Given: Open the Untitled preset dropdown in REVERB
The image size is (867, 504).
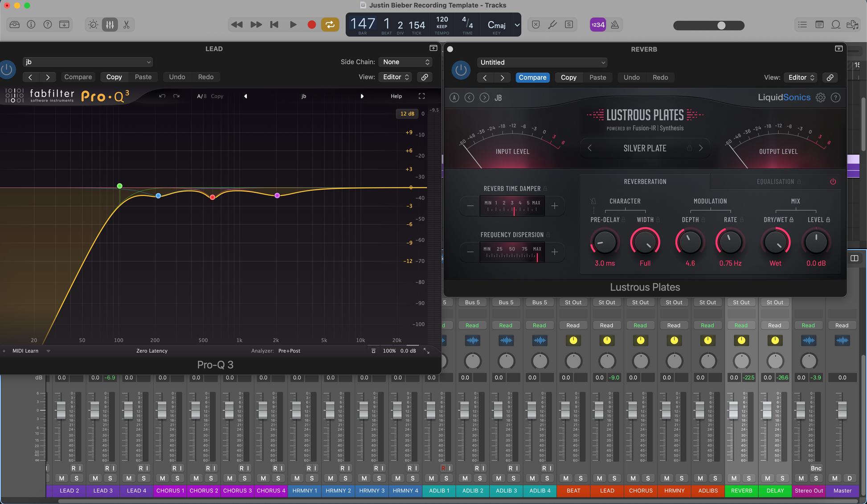Looking at the screenshot, I should click(x=542, y=62).
